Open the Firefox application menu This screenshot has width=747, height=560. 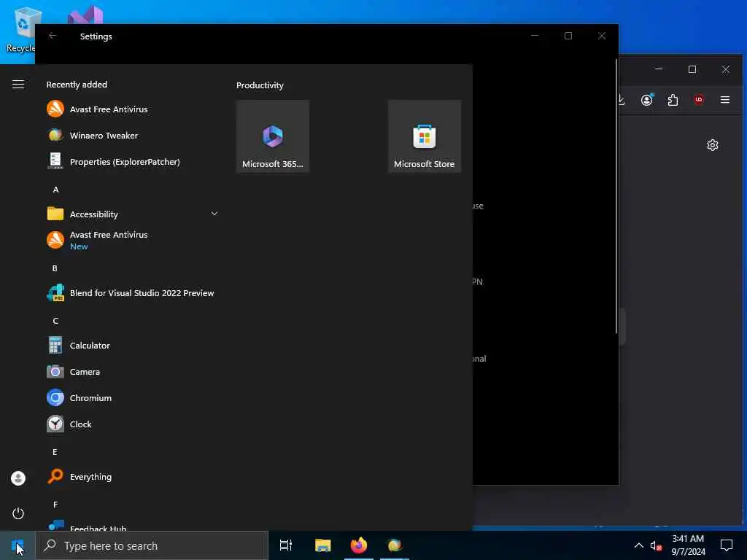click(724, 100)
